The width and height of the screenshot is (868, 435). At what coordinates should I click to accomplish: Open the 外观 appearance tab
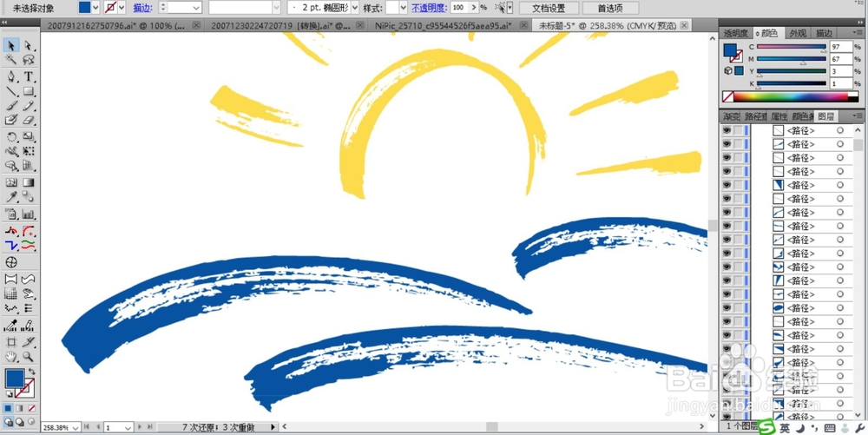pyautogui.click(x=798, y=33)
